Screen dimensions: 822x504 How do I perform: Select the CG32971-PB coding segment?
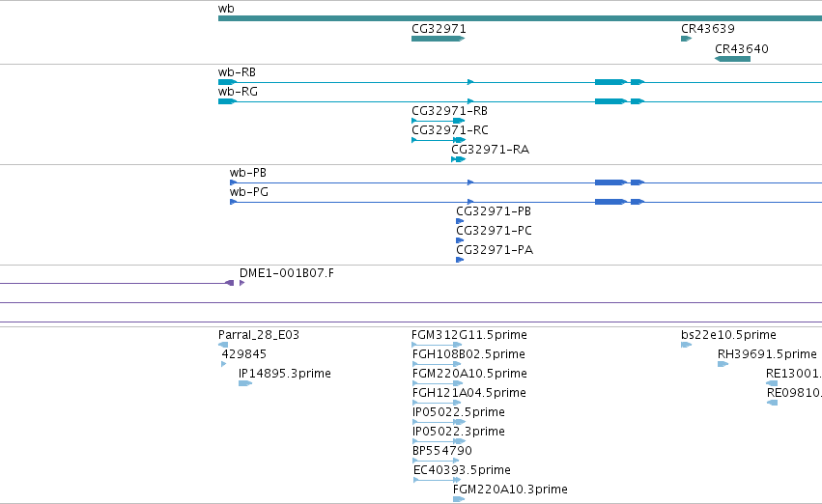point(460,221)
